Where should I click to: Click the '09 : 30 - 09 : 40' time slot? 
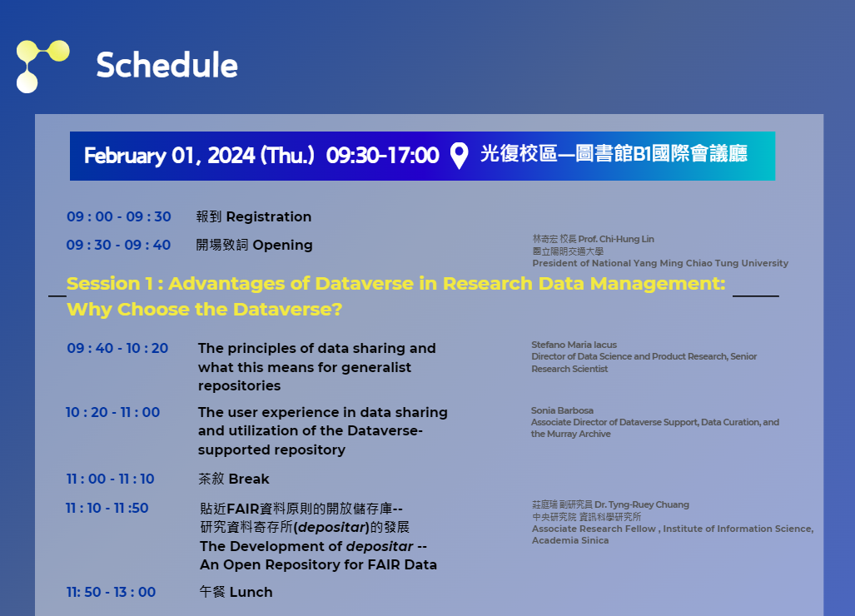coord(118,246)
